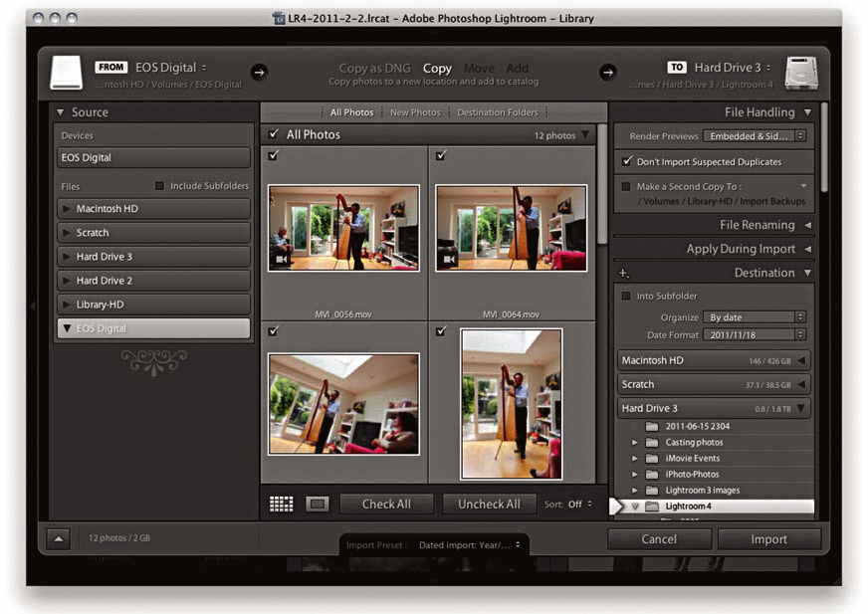868x614 pixels.
Task: Click the Lightroom 3 images folder icon
Action: (x=652, y=491)
